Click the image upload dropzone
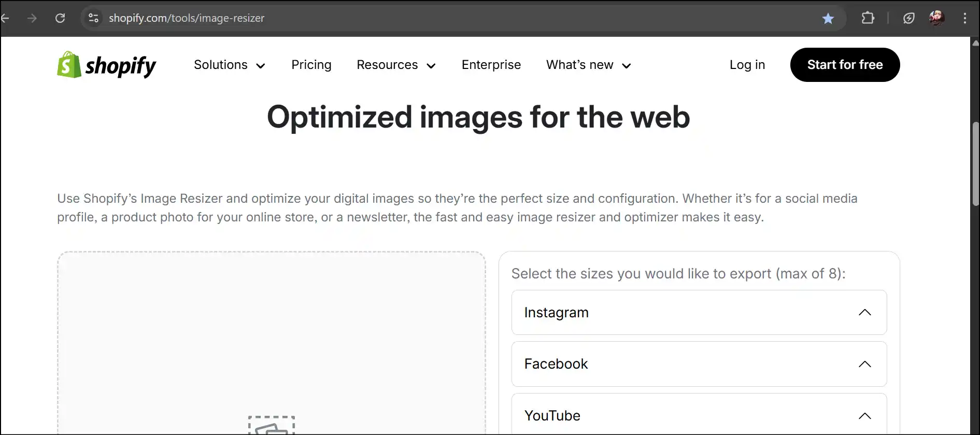This screenshot has height=435, width=980. click(x=272, y=343)
